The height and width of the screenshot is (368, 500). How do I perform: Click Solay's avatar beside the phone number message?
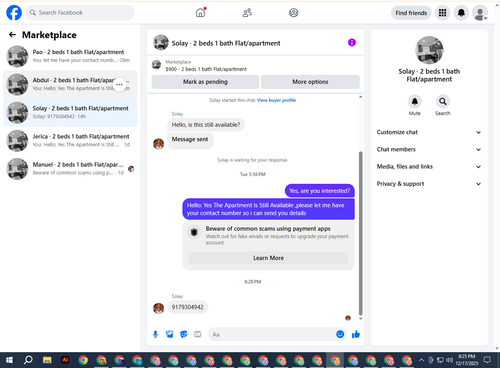(x=158, y=308)
